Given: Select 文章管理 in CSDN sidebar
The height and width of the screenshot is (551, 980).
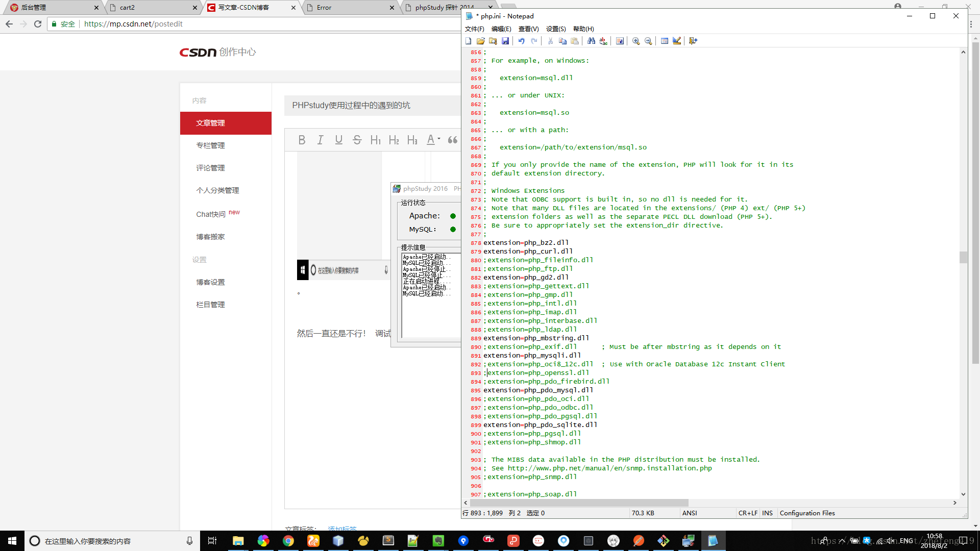Looking at the screenshot, I should point(226,123).
